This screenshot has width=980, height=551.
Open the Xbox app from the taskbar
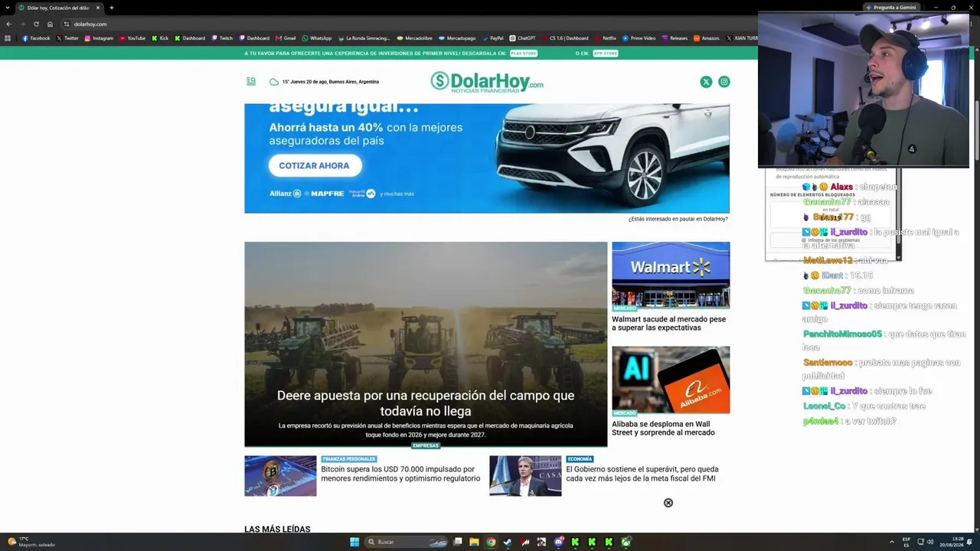point(626,542)
